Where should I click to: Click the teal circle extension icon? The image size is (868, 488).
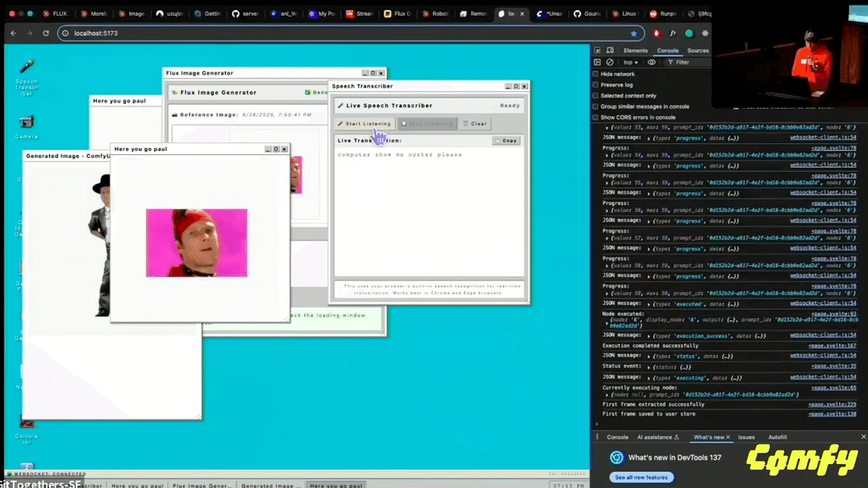pyautogui.click(x=689, y=33)
